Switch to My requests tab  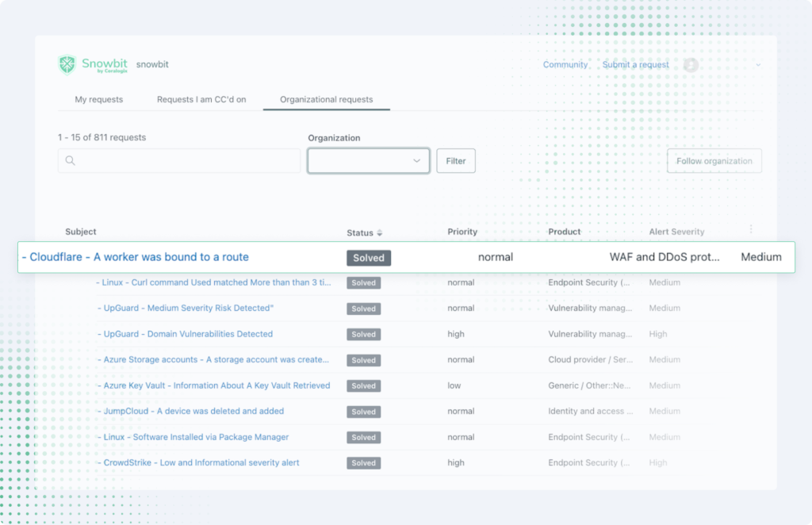pyautogui.click(x=99, y=99)
